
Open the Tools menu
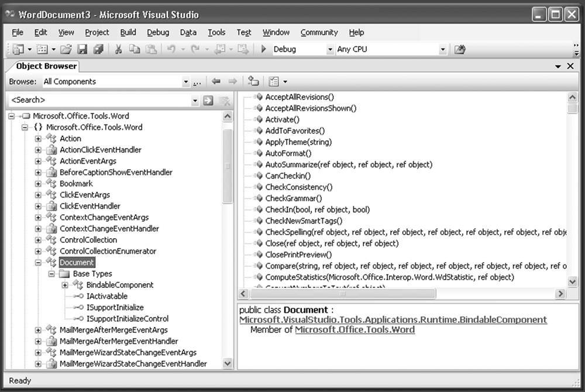(x=216, y=32)
